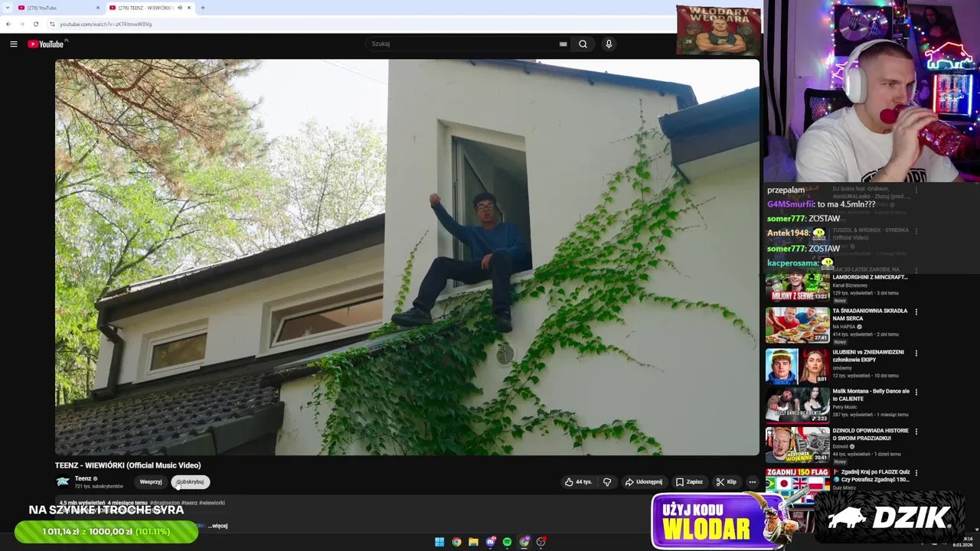Viewport: 980px width, 551px height.
Task: Open site information icon in address bar
Action: 52,24
